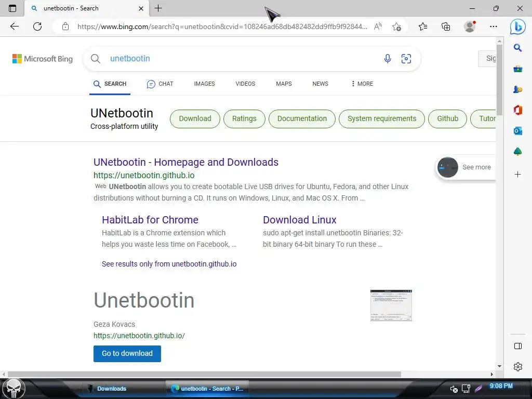The width and height of the screenshot is (532, 399).
Task: Open the UNetbootin screenshot thumbnail
Action: [x=391, y=305]
